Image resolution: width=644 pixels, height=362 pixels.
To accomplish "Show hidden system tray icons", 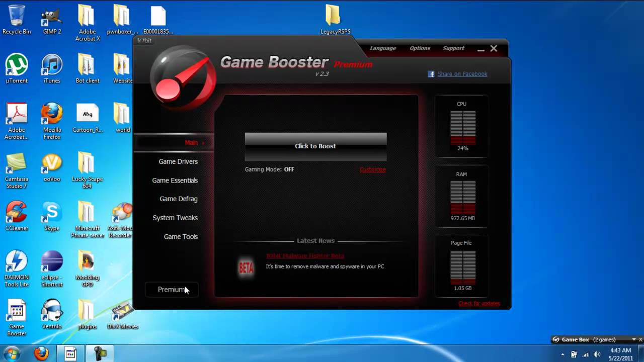I will pos(562,354).
